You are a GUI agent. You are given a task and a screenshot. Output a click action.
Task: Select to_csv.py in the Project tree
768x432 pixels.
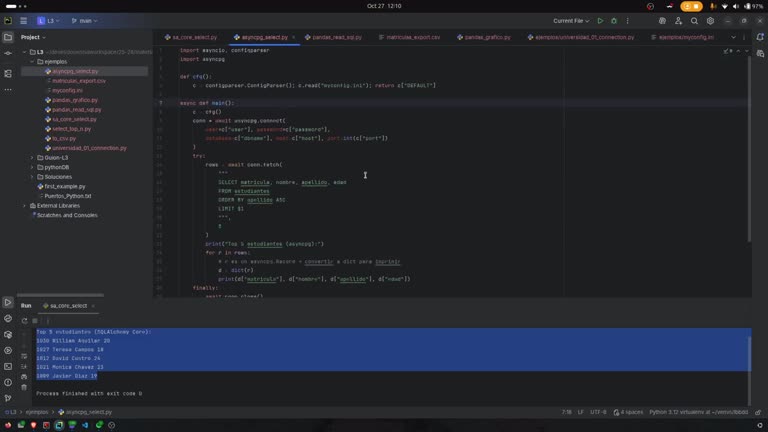pyautogui.click(x=64, y=139)
